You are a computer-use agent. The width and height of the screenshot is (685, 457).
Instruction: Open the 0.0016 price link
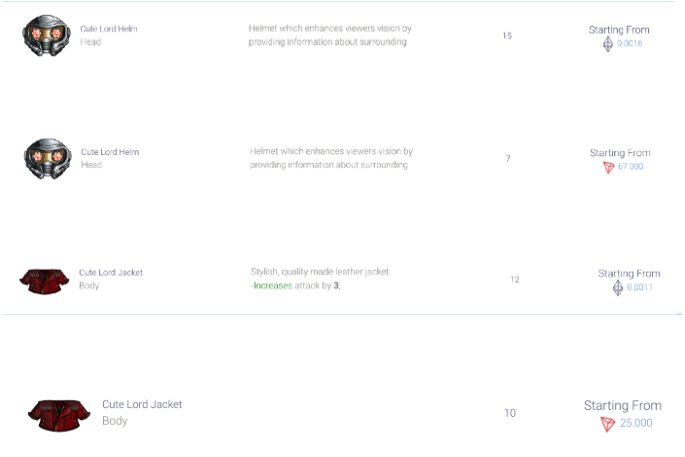point(630,45)
